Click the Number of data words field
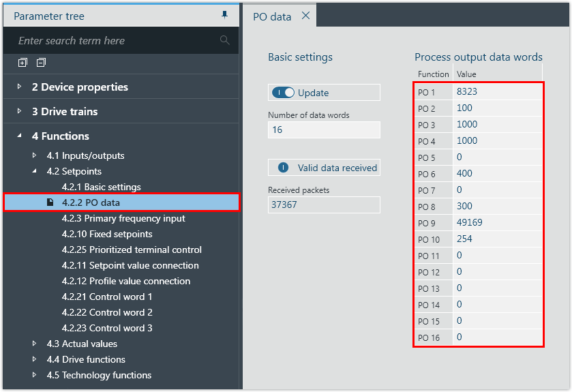 point(324,130)
